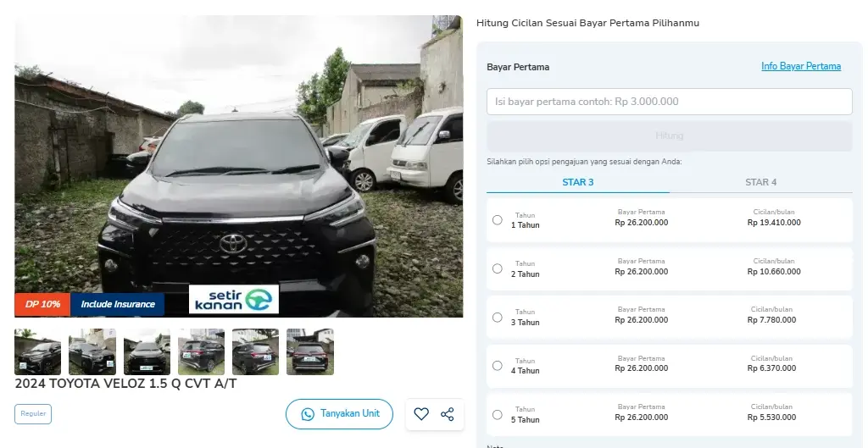Open the STAR 4 tab
868x448 pixels.
point(760,182)
